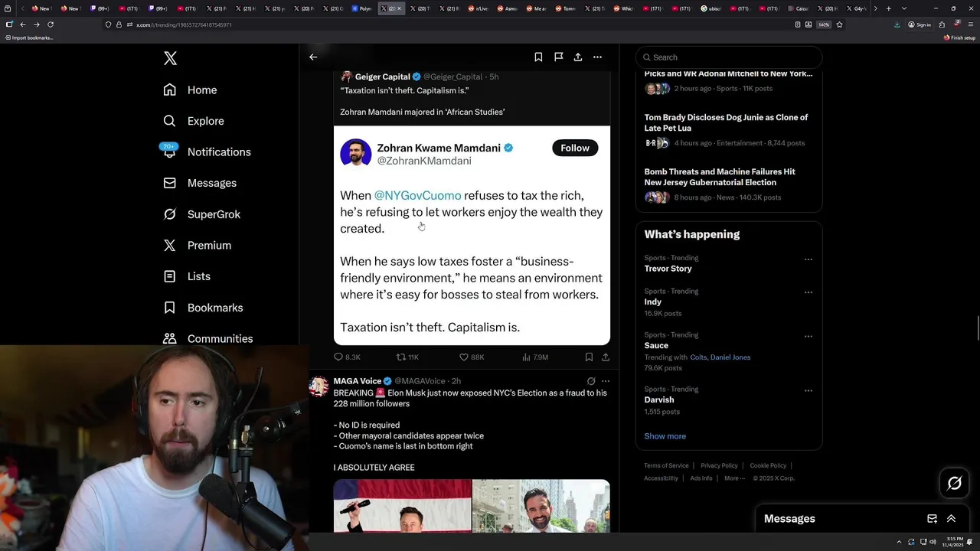Open three-dot menu on MAGA Voice post
Viewport: 980px width, 551px height.
pyautogui.click(x=606, y=381)
